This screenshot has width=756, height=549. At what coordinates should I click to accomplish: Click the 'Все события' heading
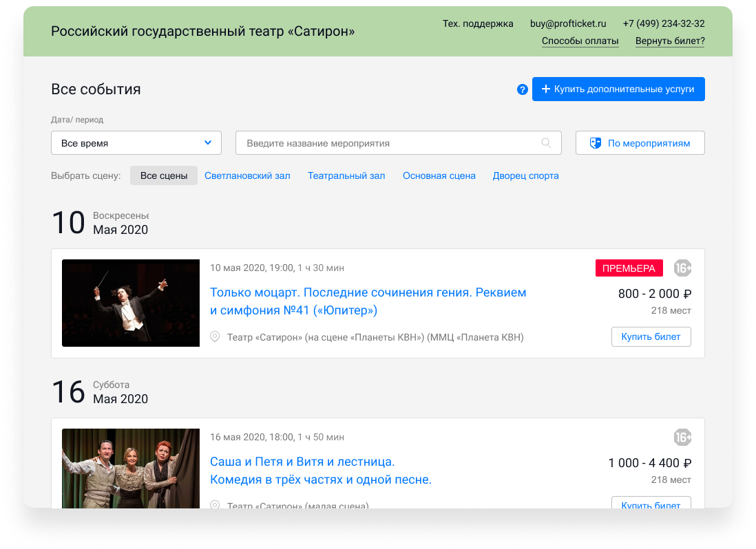[96, 89]
